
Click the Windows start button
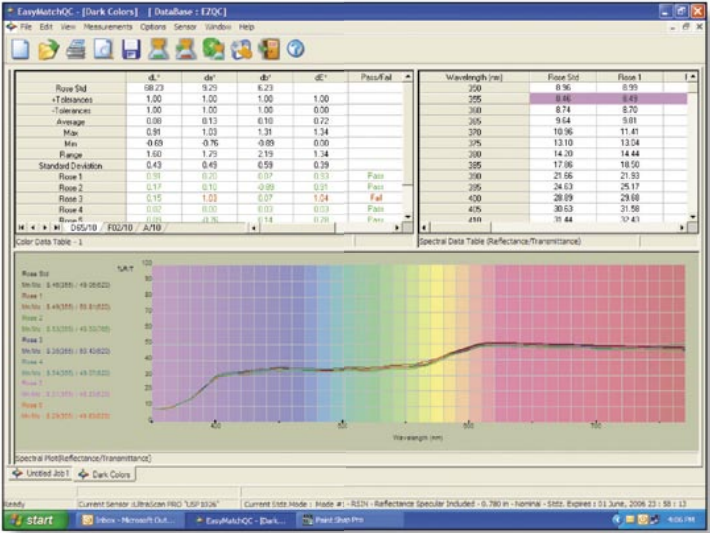[x=33, y=521]
